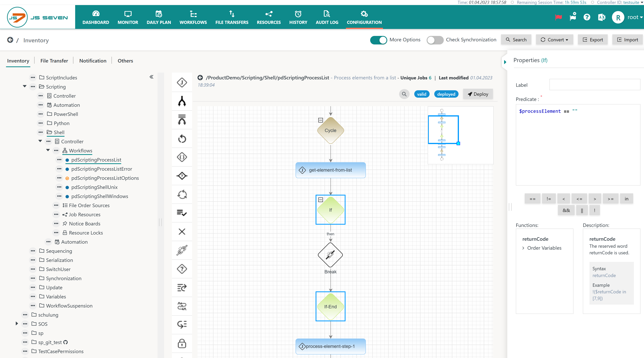
Task: Open the Python folder options dots
Action: click(40, 123)
